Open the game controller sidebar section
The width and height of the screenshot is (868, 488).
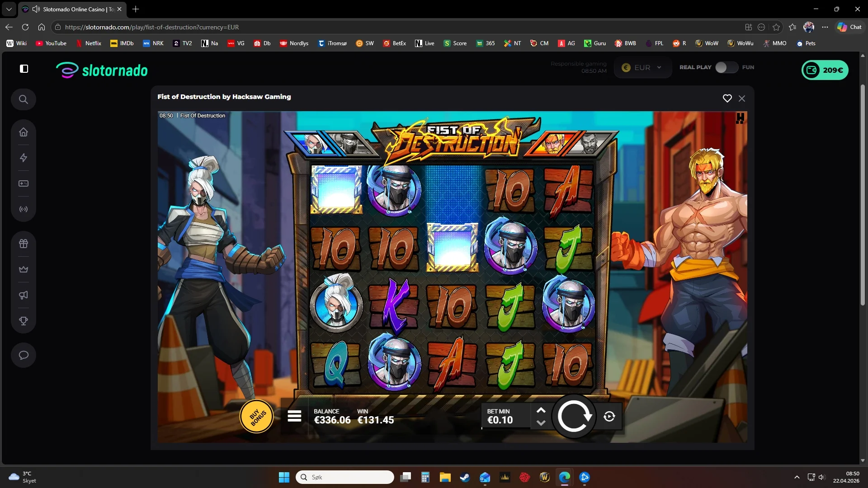[x=24, y=183]
